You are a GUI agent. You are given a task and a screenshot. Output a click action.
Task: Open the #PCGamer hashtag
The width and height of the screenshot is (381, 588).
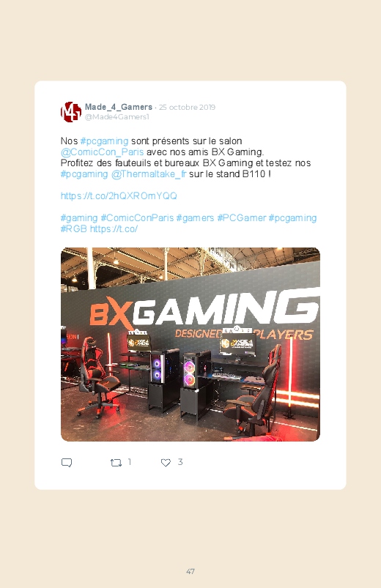(242, 218)
